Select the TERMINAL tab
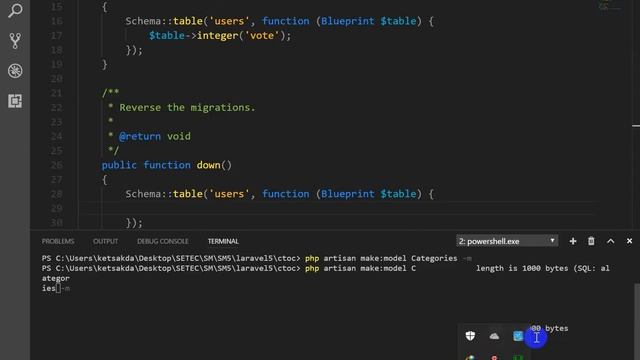This screenshot has width=640, height=360. [223, 241]
